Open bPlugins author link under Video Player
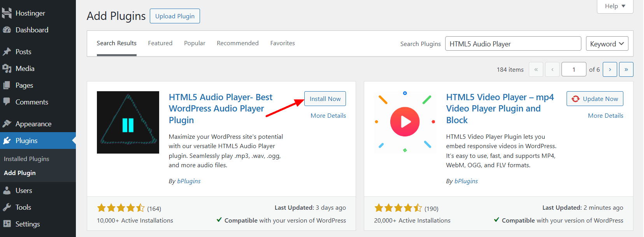Image resolution: width=644 pixels, height=237 pixels. [x=466, y=181]
